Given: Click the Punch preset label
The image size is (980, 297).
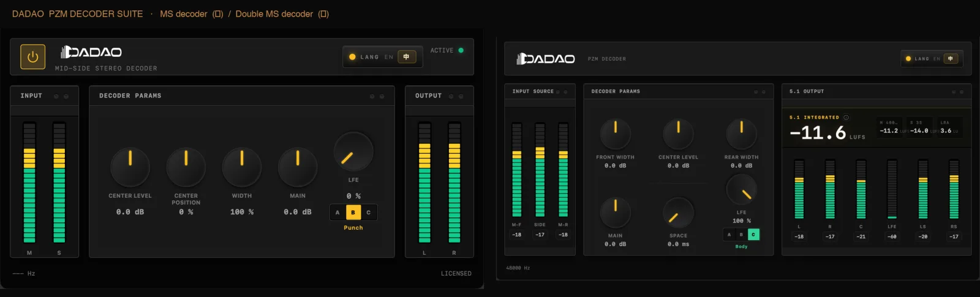Looking at the screenshot, I should pyautogui.click(x=353, y=228).
